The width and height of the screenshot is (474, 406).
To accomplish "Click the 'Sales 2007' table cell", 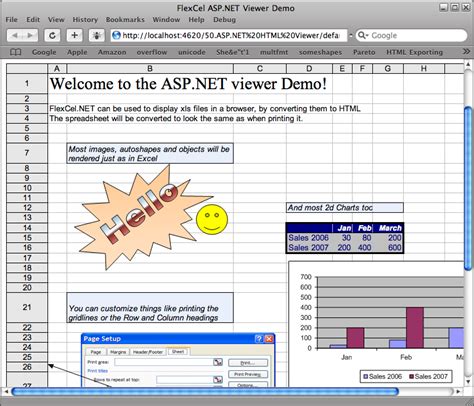I will click(x=308, y=248).
